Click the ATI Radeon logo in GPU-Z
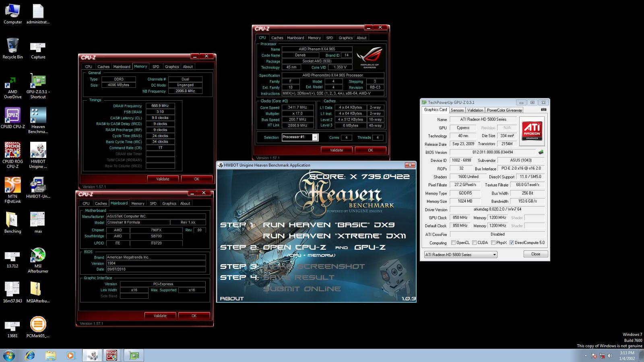The image size is (644, 362). click(x=532, y=130)
